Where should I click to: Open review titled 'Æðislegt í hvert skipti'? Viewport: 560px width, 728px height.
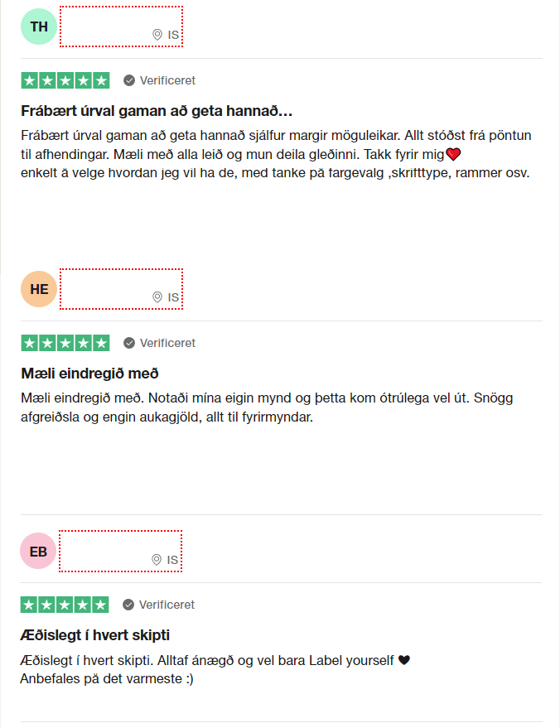coord(94,635)
